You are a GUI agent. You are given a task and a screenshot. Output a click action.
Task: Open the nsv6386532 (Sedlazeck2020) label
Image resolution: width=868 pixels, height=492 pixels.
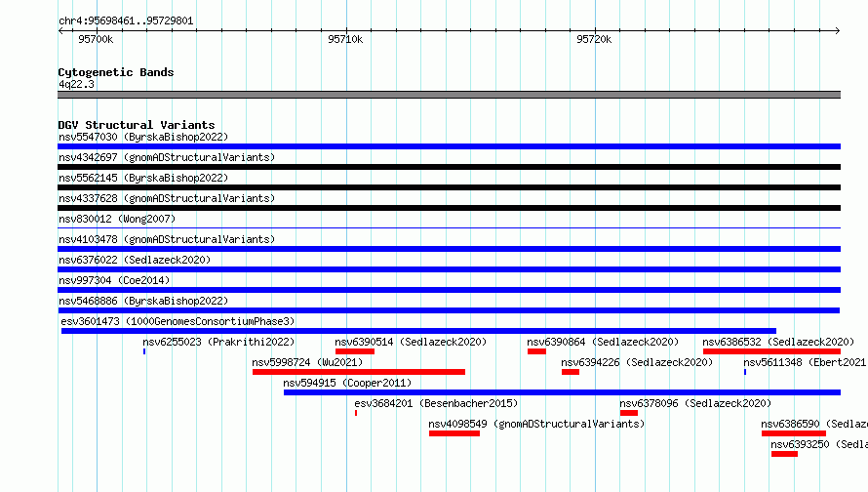tap(778, 342)
